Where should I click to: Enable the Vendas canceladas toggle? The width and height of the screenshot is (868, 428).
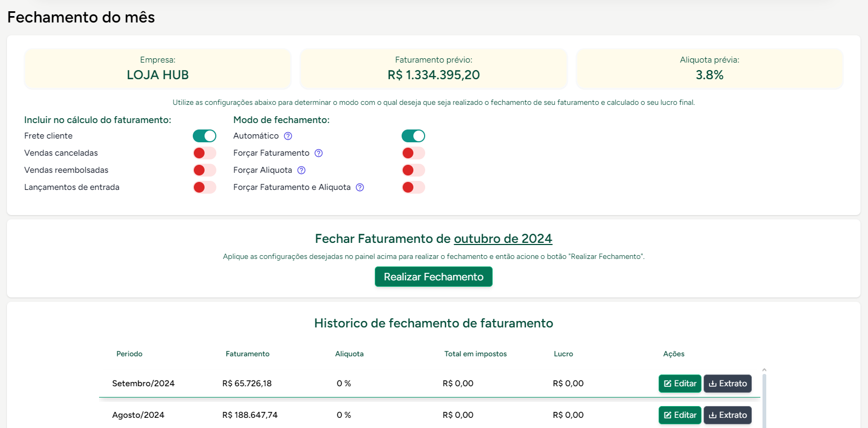(205, 153)
